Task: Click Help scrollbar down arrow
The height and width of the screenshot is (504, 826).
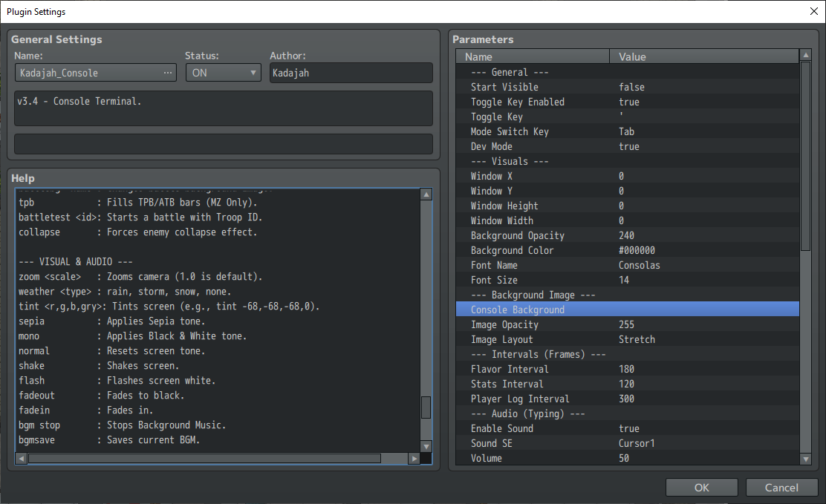Action: [426, 447]
